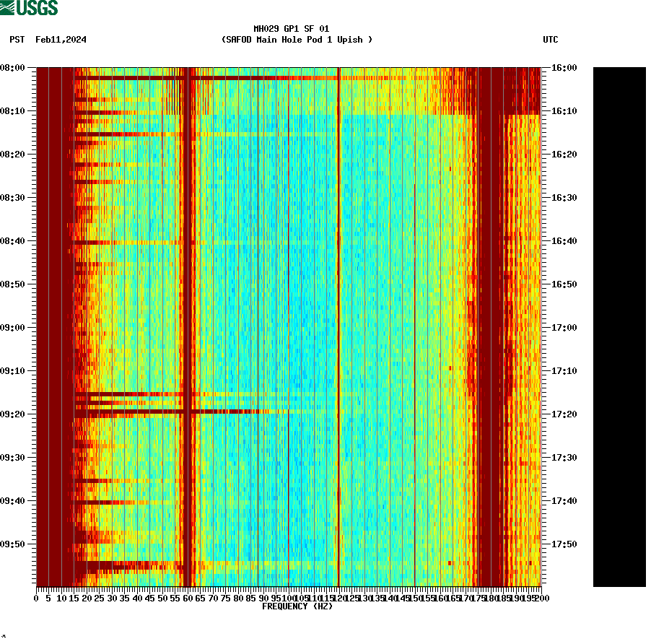Click the 09:00 PST time marker
Screen dimensions: 651x644
(15, 327)
